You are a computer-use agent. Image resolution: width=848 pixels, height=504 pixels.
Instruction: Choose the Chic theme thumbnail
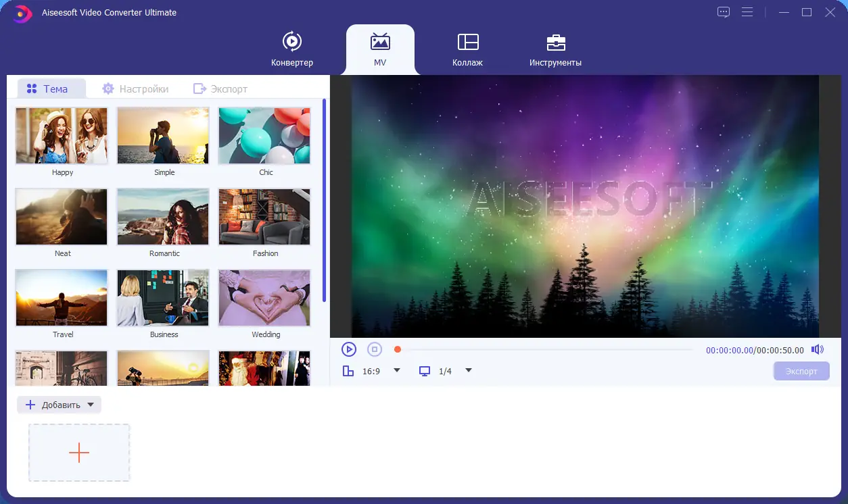(x=264, y=136)
